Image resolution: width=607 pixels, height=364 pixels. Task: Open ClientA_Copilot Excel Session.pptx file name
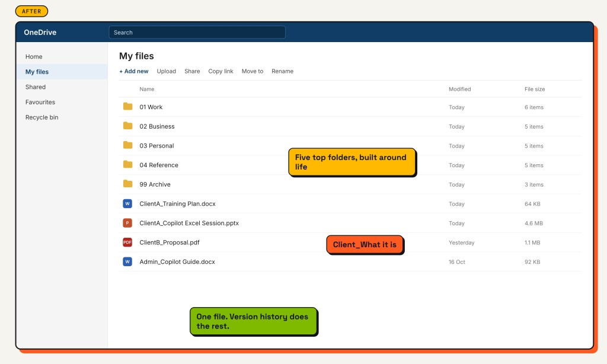pyautogui.click(x=189, y=223)
